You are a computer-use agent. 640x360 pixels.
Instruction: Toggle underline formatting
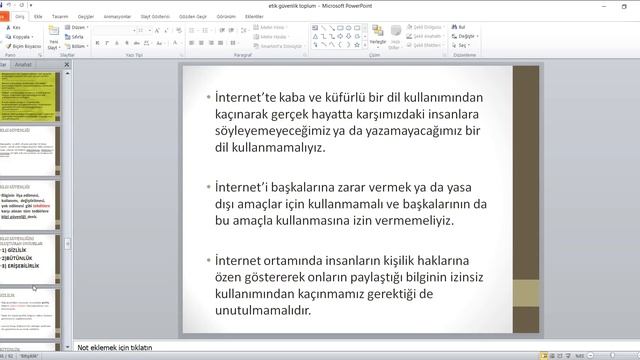(117, 43)
